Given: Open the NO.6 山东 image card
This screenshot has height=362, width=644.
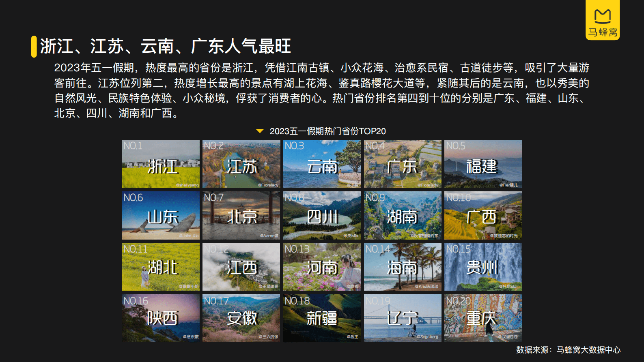Looking at the screenshot, I should click(x=161, y=216).
